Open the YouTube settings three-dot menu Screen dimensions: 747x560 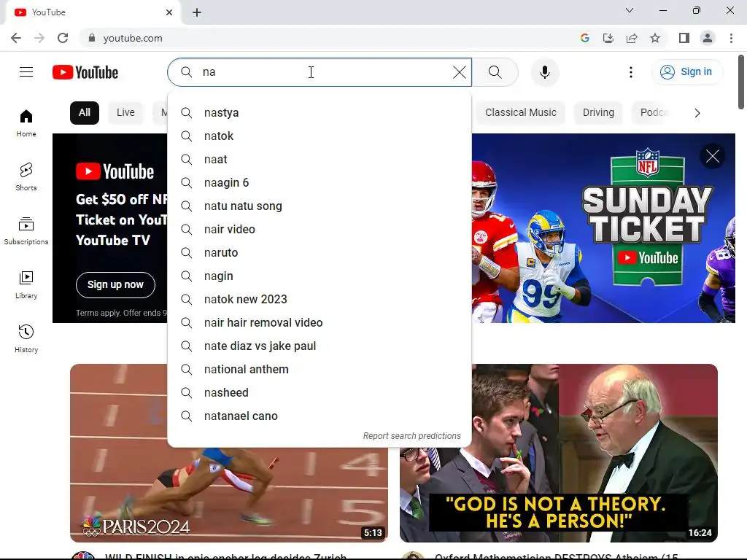[x=631, y=72]
